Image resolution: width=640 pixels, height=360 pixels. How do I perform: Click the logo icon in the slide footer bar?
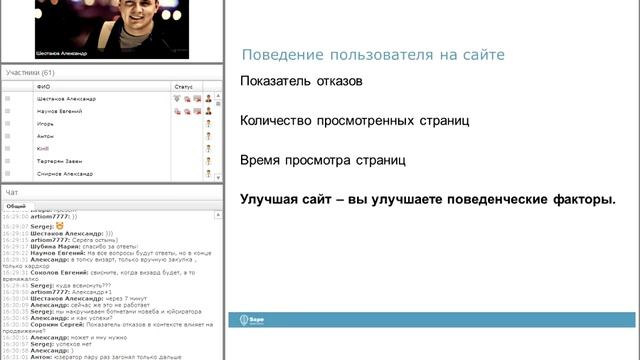click(244, 320)
